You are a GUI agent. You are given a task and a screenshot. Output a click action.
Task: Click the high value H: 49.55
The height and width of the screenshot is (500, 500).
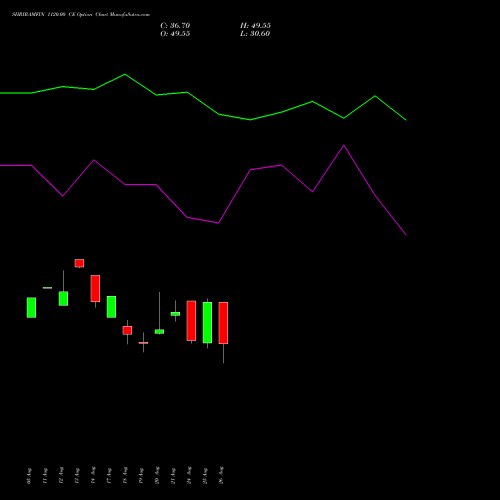(x=255, y=26)
